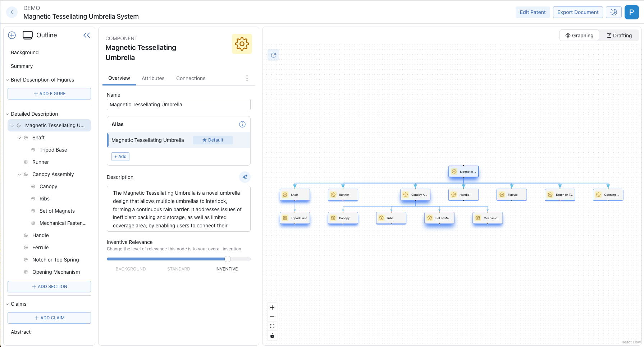This screenshot has width=644, height=347.
Task: Click the large gear component icon
Action: pyautogui.click(x=242, y=44)
